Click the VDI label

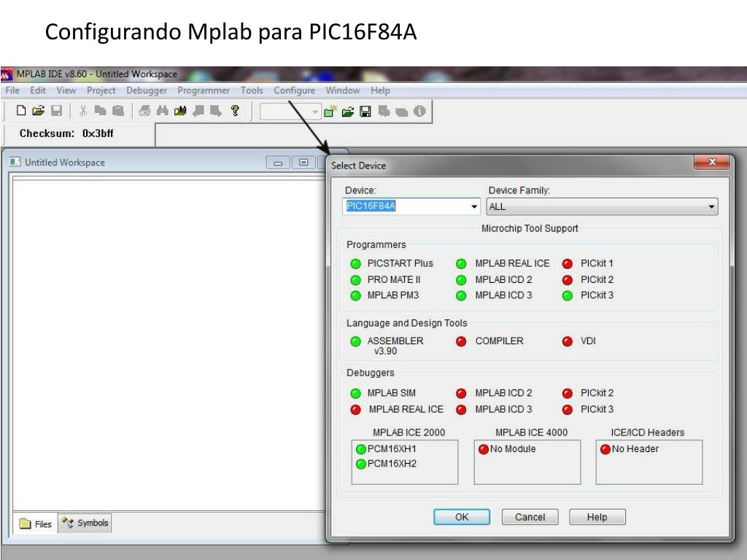coord(588,341)
